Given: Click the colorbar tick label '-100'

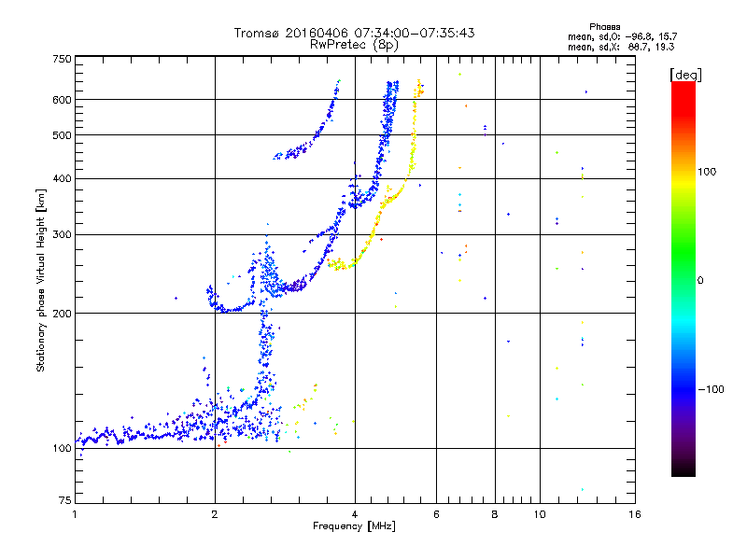Looking at the screenshot, I should [x=711, y=389].
